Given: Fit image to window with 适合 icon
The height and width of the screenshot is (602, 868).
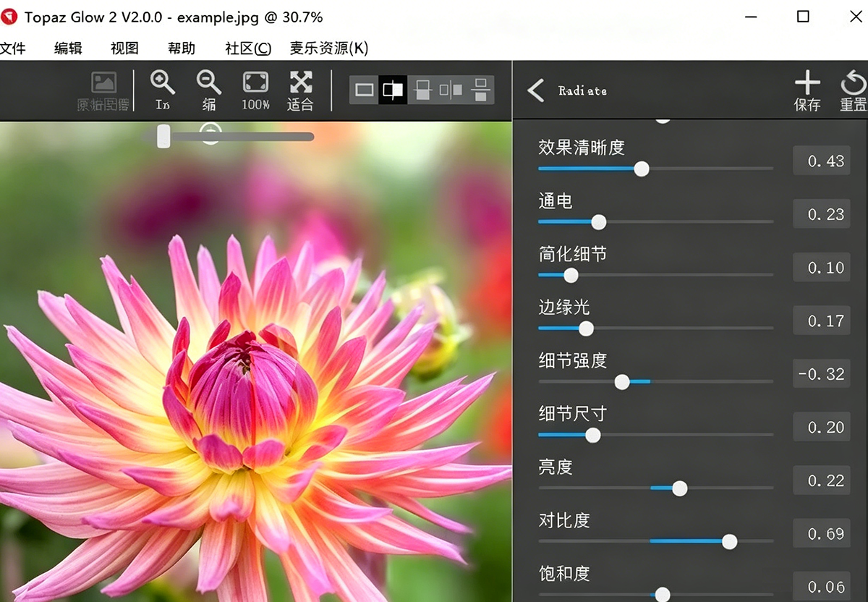Looking at the screenshot, I should click(301, 90).
